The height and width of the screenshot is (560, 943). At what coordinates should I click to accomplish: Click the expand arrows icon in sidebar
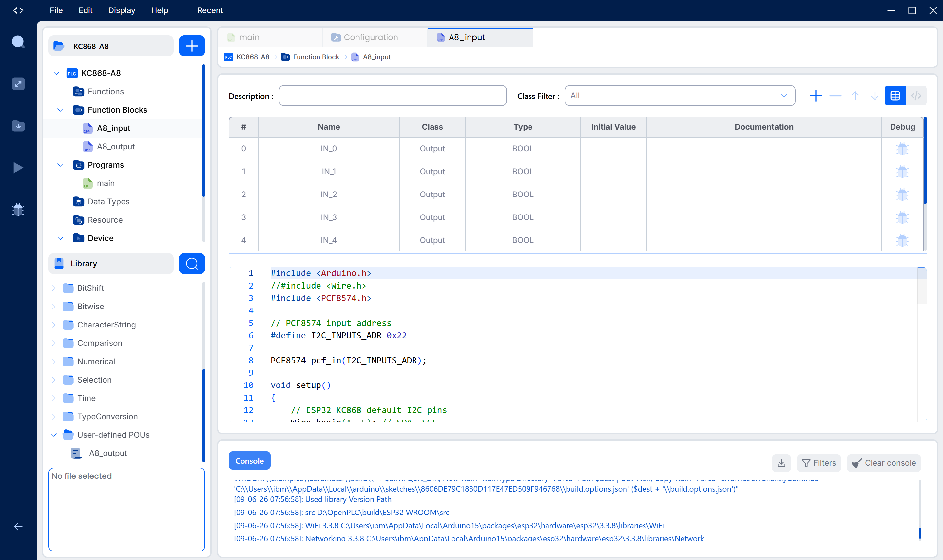[x=18, y=84]
